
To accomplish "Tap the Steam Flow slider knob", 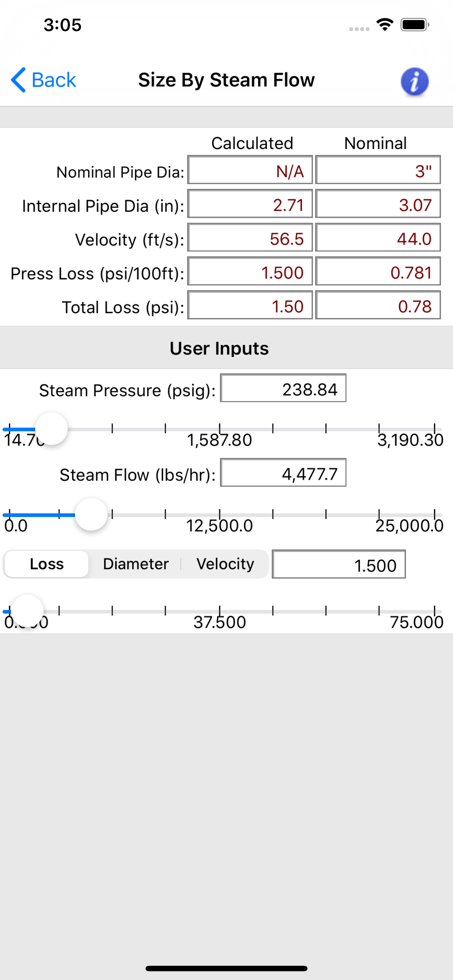I will click(x=91, y=514).
